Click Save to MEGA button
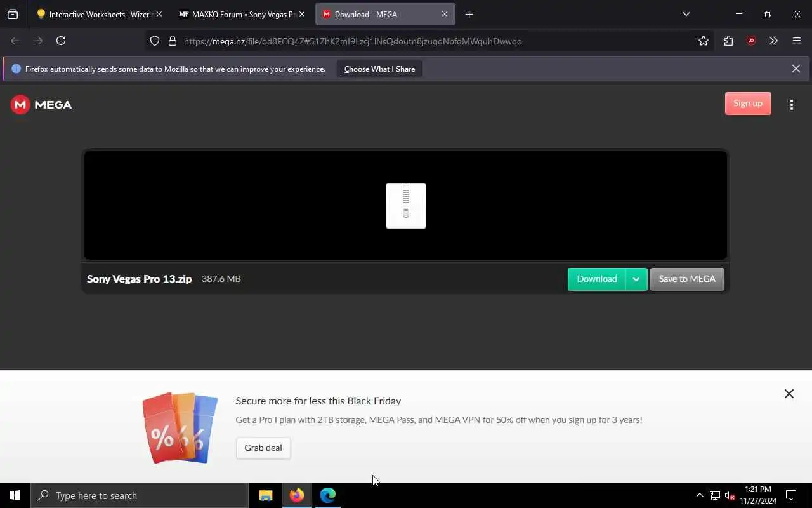The width and height of the screenshot is (812, 508). 687,279
